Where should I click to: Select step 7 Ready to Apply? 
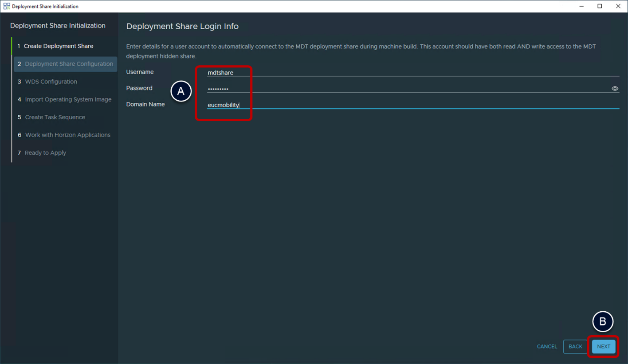point(45,153)
